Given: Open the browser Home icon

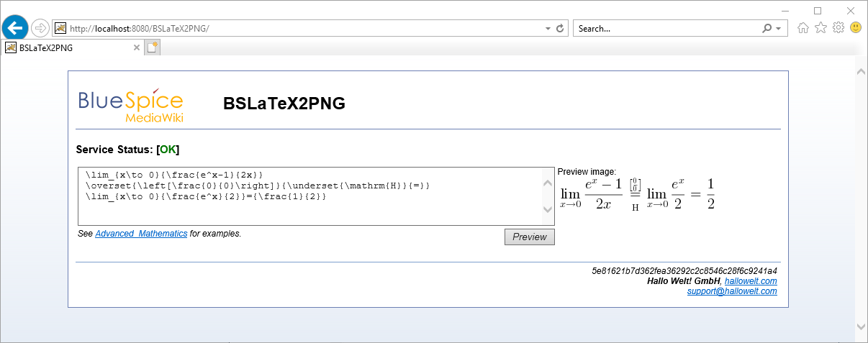Looking at the screenshot, I should [803, 28].
